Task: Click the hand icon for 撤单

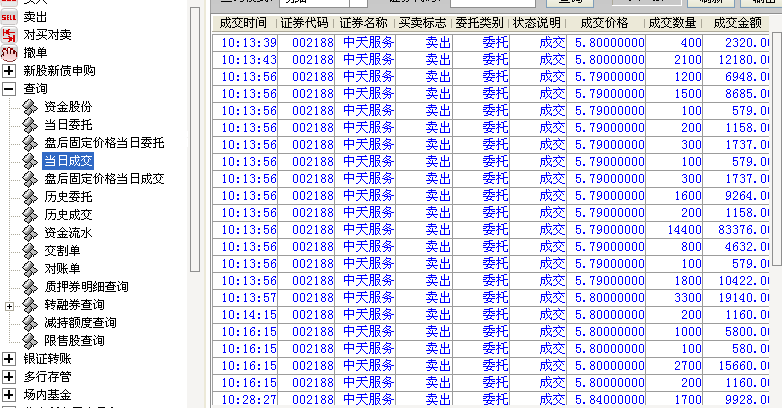Action: click(8, 53)
